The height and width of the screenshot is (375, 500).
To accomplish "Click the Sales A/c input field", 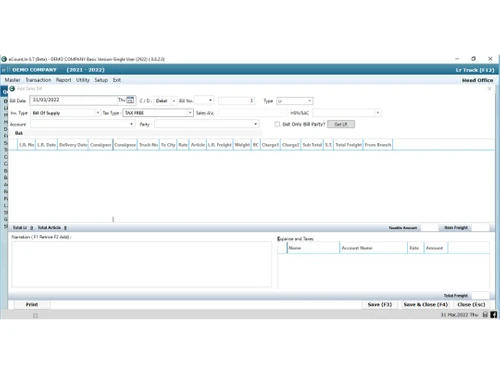I will (x=252, y=113).
